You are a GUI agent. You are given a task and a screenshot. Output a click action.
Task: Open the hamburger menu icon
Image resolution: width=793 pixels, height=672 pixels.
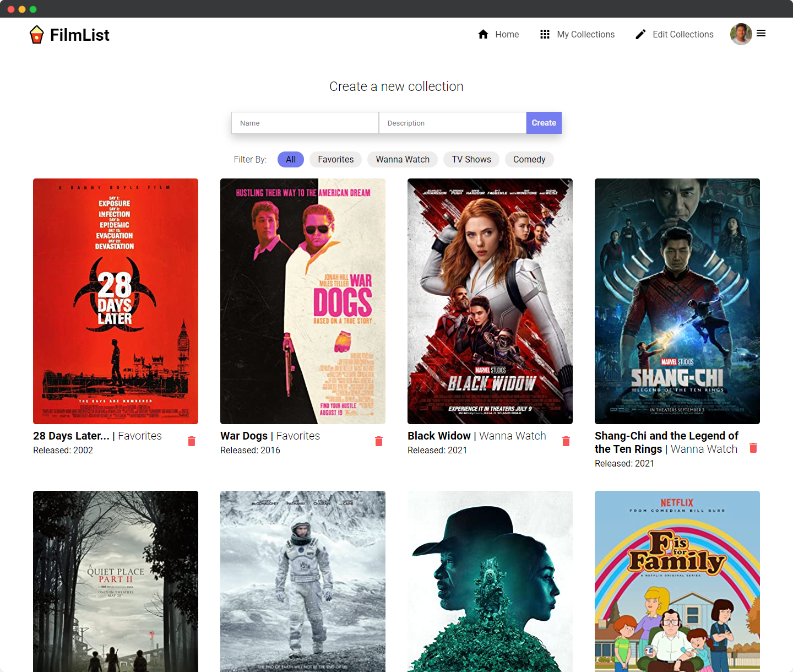pos(761,34)
